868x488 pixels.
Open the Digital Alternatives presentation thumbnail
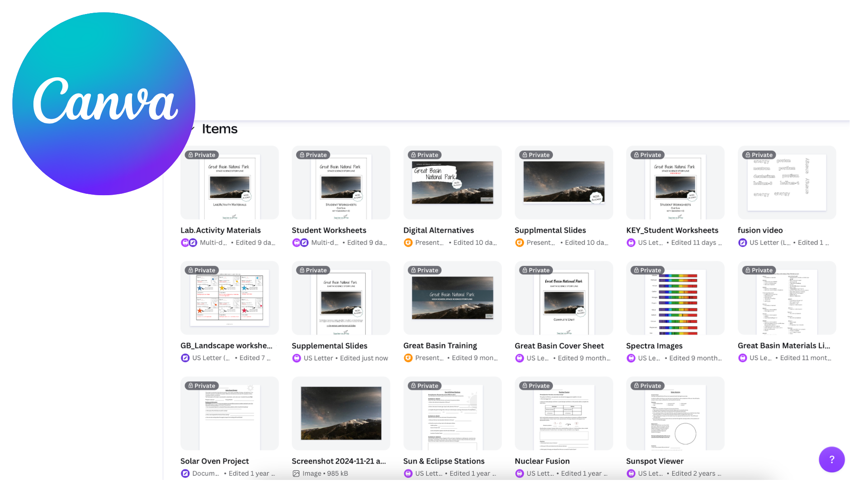pos(453,183)
